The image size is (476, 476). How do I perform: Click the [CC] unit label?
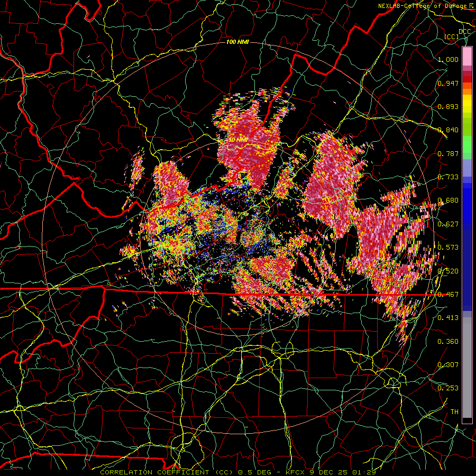pyautogui.click(x=452, y=36)
